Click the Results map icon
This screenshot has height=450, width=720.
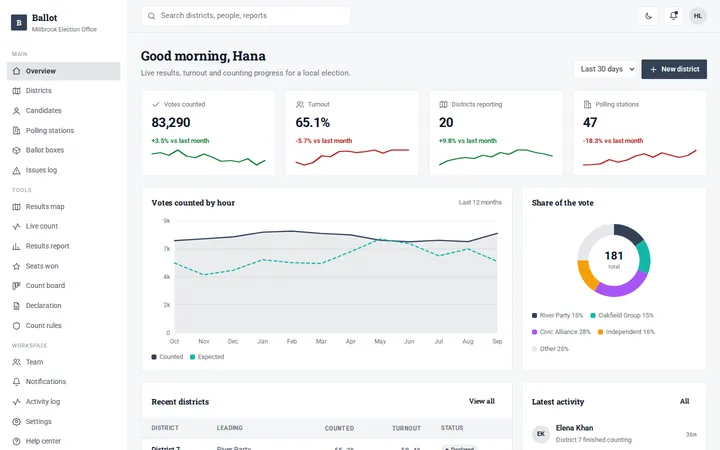pyautogui.click(x=17, y=207)
